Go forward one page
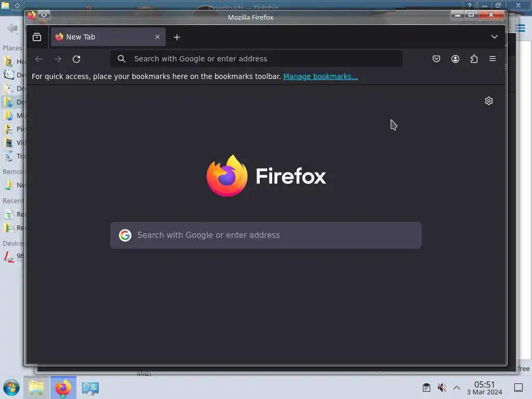 [58, 59]
